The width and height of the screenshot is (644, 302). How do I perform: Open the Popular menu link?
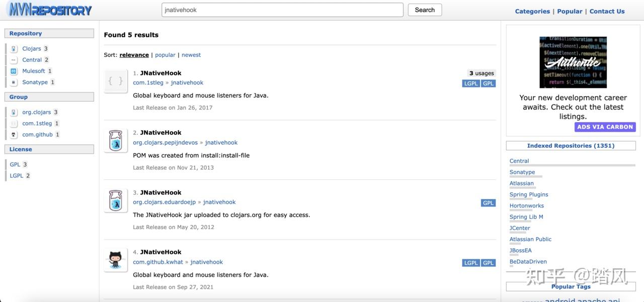tap(570, 11)
